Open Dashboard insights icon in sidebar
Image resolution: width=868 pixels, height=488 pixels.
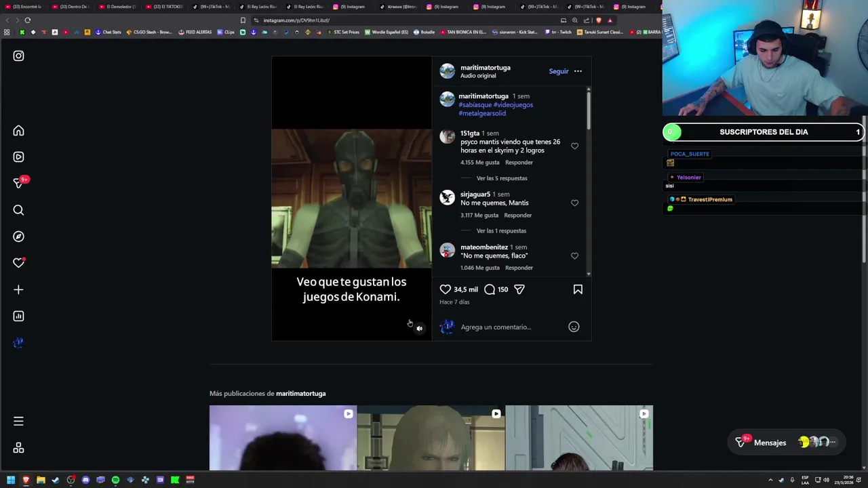[x=18, y=316]
